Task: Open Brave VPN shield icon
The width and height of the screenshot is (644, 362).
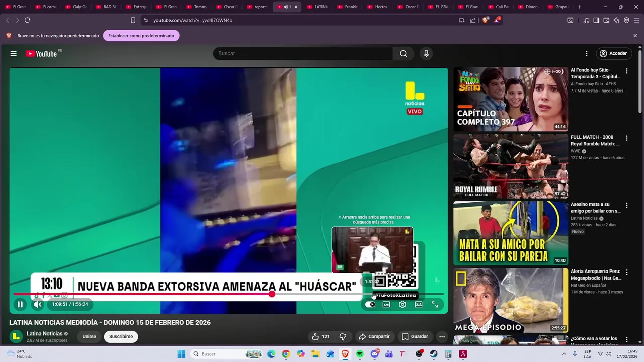Action: (626, 20)
